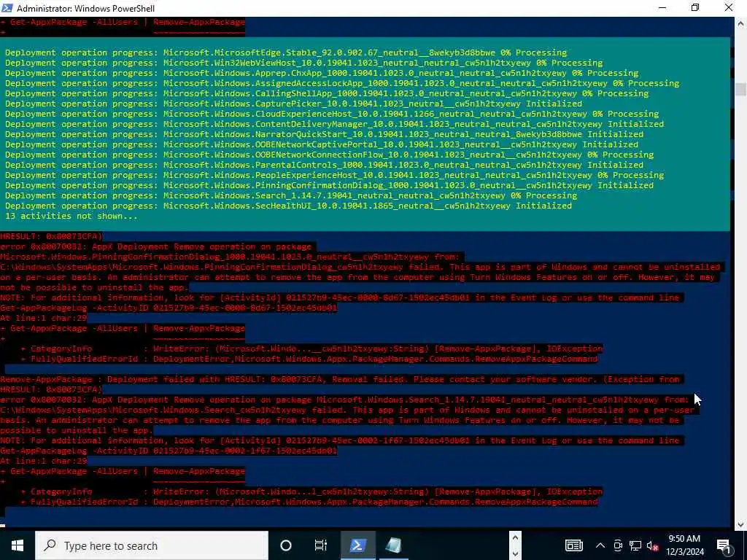
Task: Open the clock showing 9:50 AM
Action: click(684, 539)
